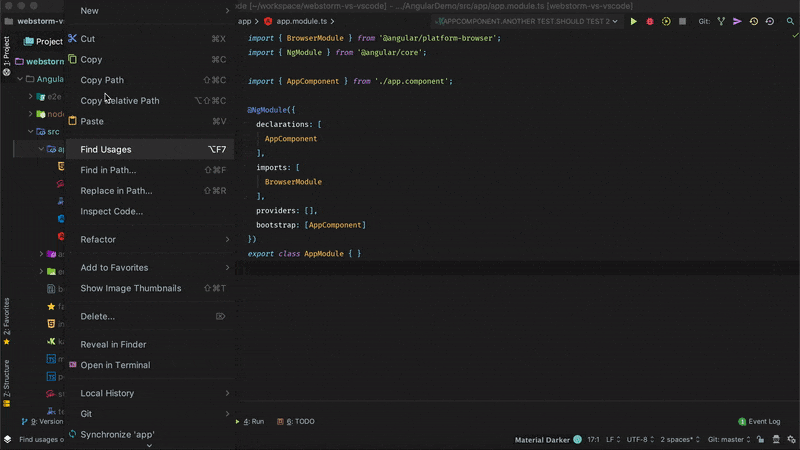
Task: Run the current test configuration
Action: [x=633, y=21]
